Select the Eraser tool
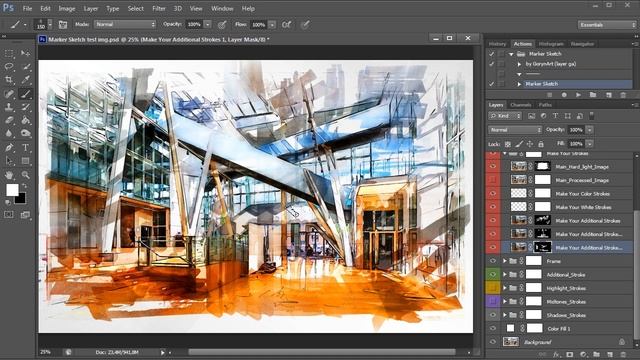640x360 pixels. tap(9, 120)
